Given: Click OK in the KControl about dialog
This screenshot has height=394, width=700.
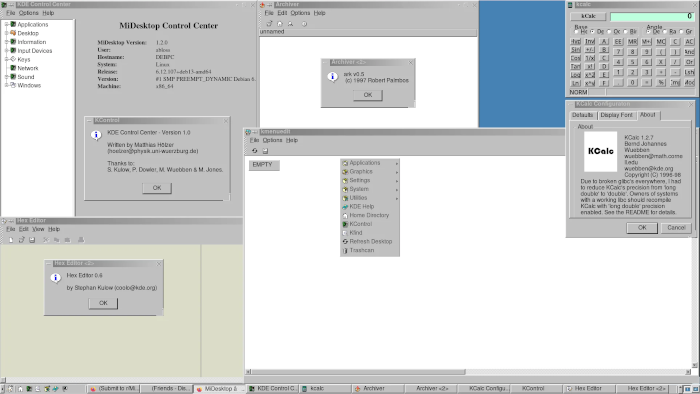Looking at the screenshot, I should tap(157, 188).
